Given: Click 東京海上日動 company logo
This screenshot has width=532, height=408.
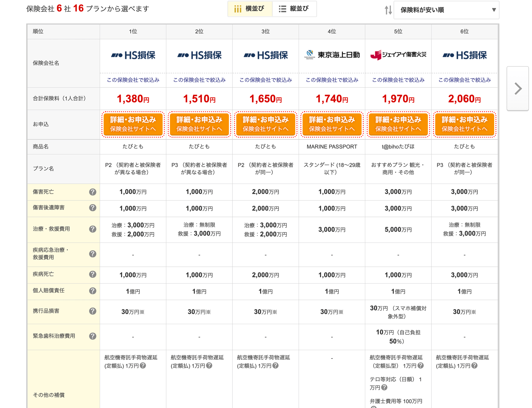Looking at the screenshot, I should [332, 55].
